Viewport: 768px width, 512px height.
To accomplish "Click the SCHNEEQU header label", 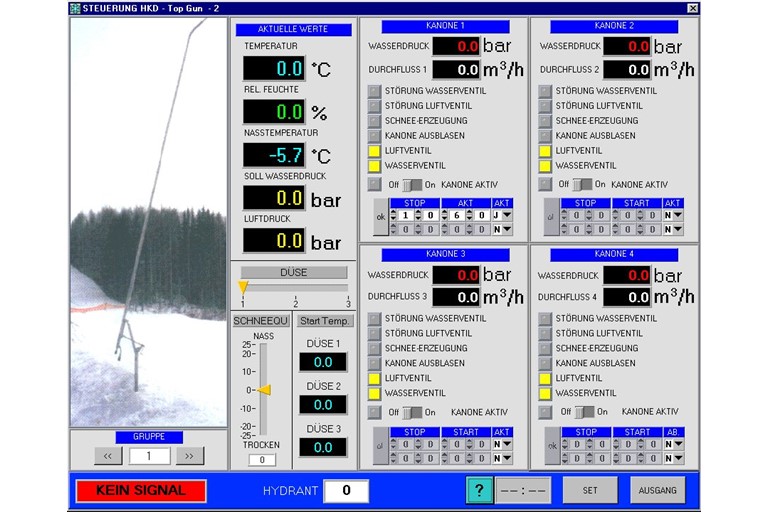I will click(260, 321).
